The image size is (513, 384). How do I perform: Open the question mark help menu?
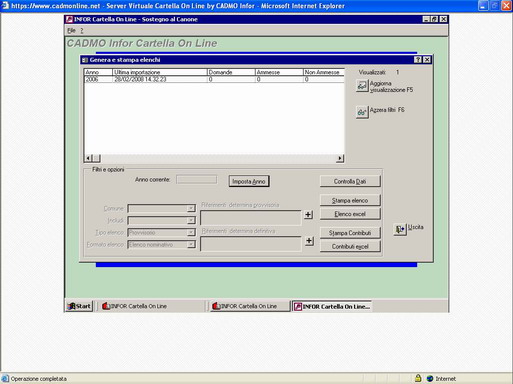[x=82, y=30]
